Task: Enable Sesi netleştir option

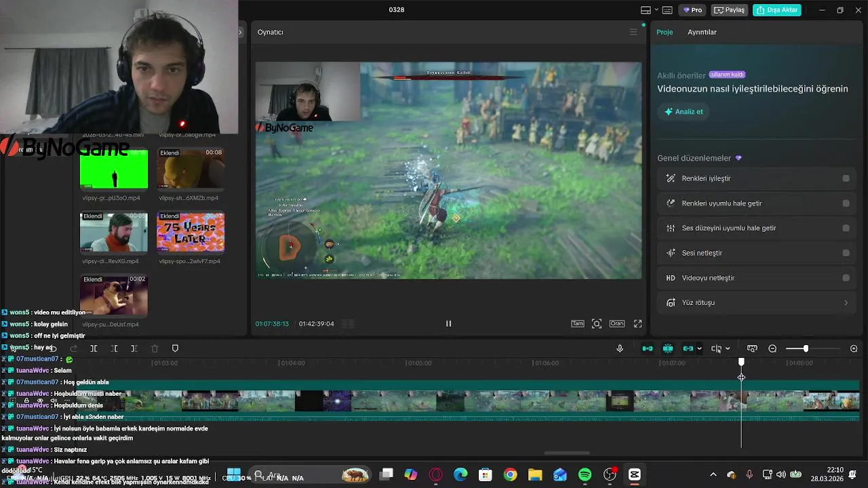Action: [846, 253]
